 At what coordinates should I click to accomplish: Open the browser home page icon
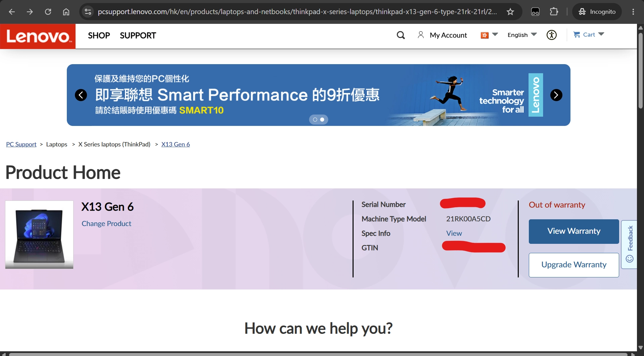click(x=66, y=12)
